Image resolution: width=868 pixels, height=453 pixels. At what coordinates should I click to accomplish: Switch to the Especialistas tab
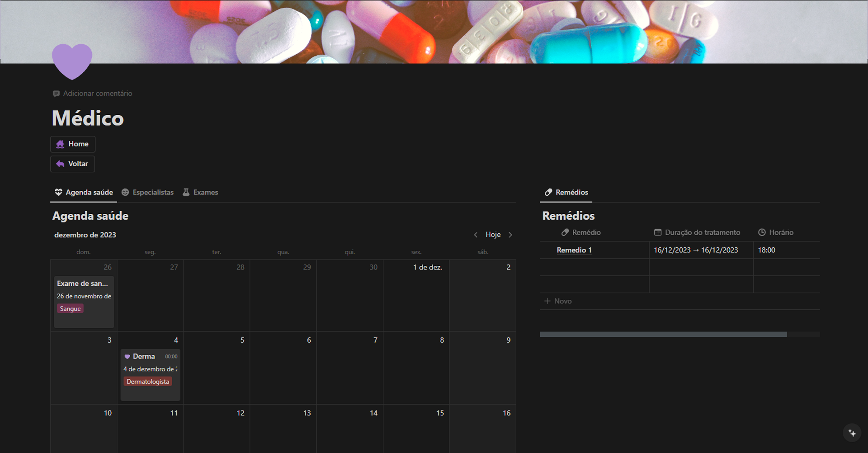(148, 192)
